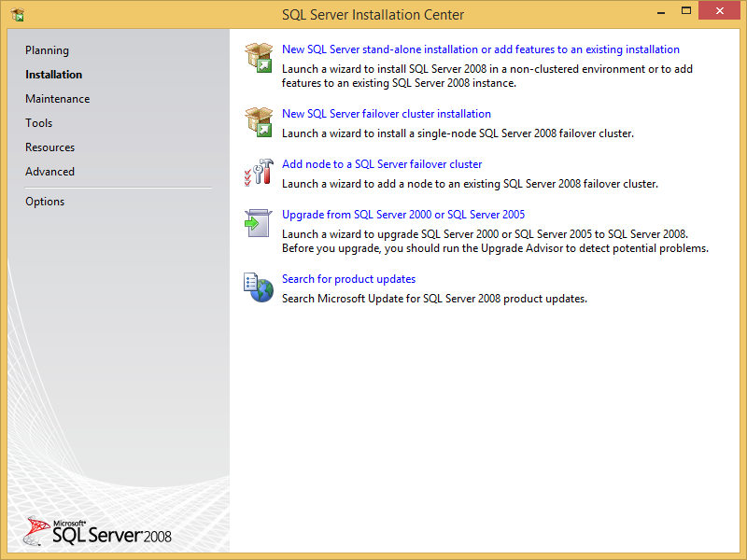Open the New SQL Server failover cluster installation link

pos(386,113)
